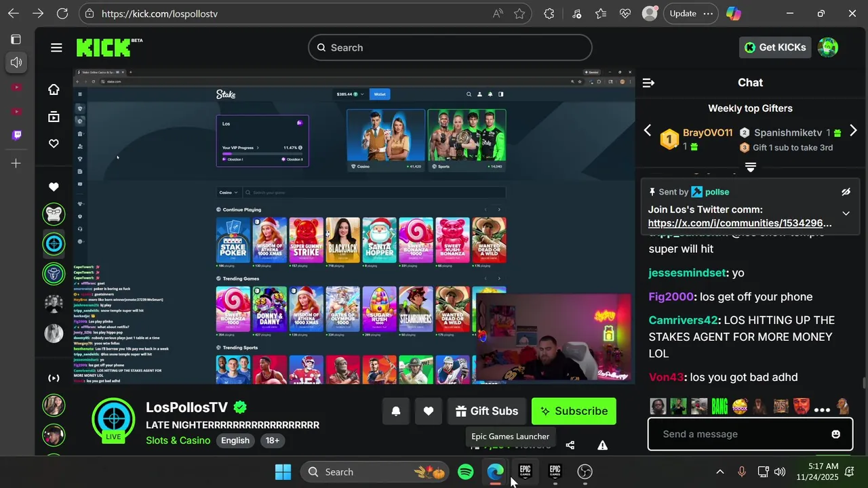Screen dimensions: 868x488
Task: Click pinned sender name pollse
Action: [717, 192]
